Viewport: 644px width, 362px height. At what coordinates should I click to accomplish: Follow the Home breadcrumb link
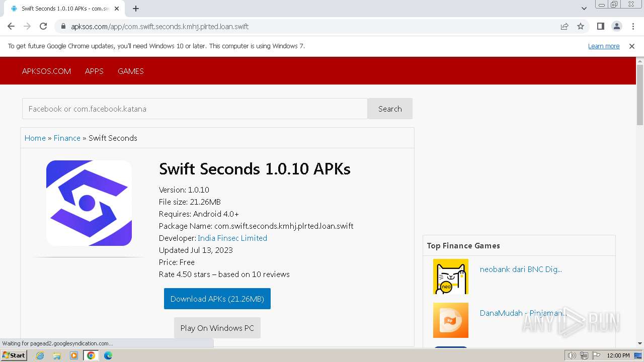point(35,138)
